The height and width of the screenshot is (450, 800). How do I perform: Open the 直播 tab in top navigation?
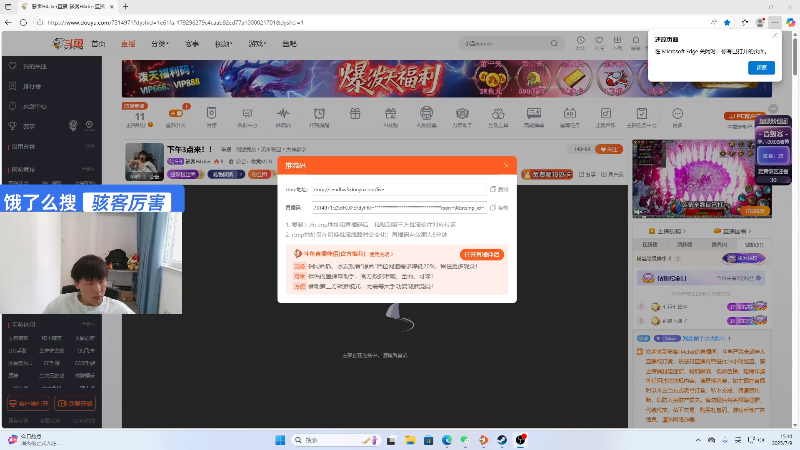(x=128, y=44)
